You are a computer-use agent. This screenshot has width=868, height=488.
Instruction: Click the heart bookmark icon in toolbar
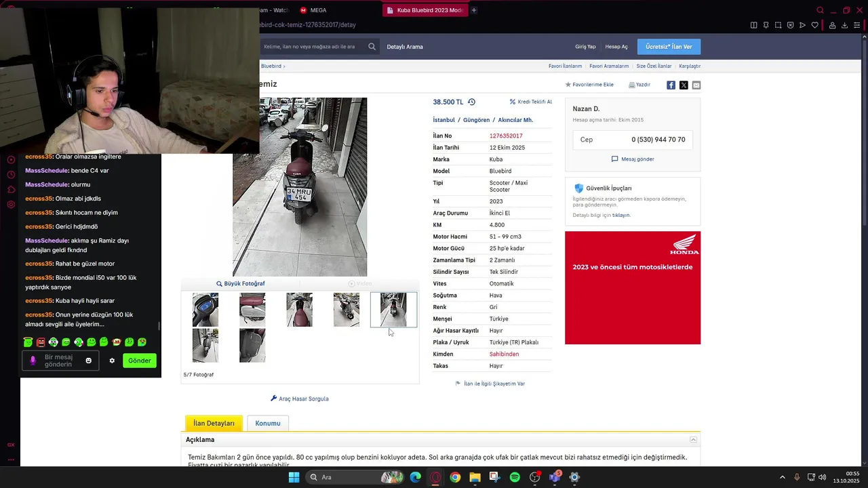point(814,25)
